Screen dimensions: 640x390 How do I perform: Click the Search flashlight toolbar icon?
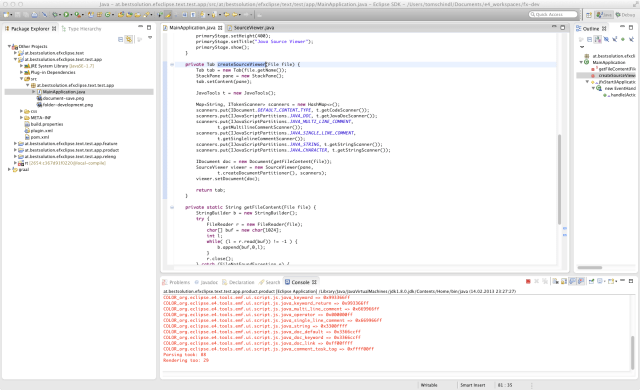point(146,15)
